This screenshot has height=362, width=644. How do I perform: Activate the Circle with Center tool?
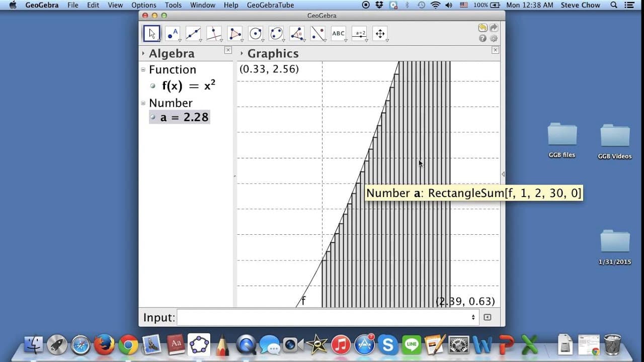[x=256, y=34]
